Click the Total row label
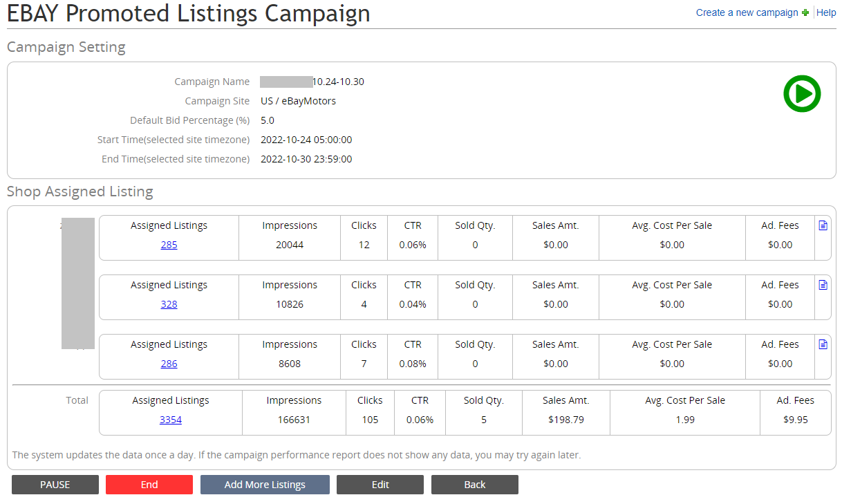 (x=77, y=400)
